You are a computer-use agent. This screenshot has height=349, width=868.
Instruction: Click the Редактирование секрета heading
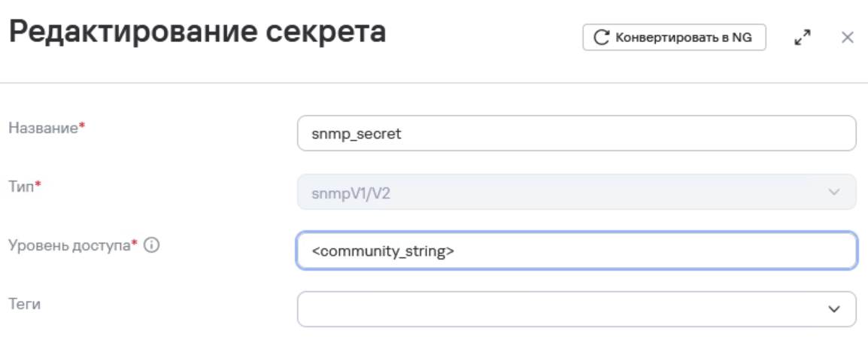coord(198,32)
